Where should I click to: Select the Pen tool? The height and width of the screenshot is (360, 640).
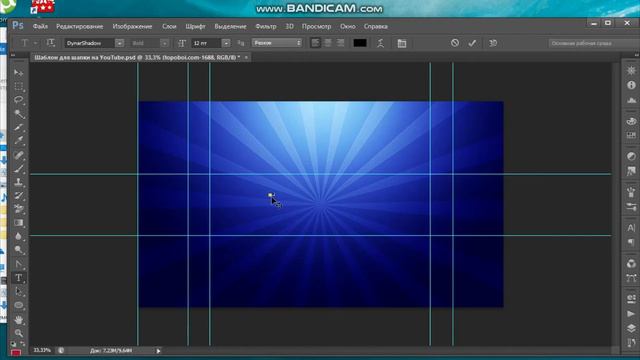pyautogui.click(x=18, y=264)
